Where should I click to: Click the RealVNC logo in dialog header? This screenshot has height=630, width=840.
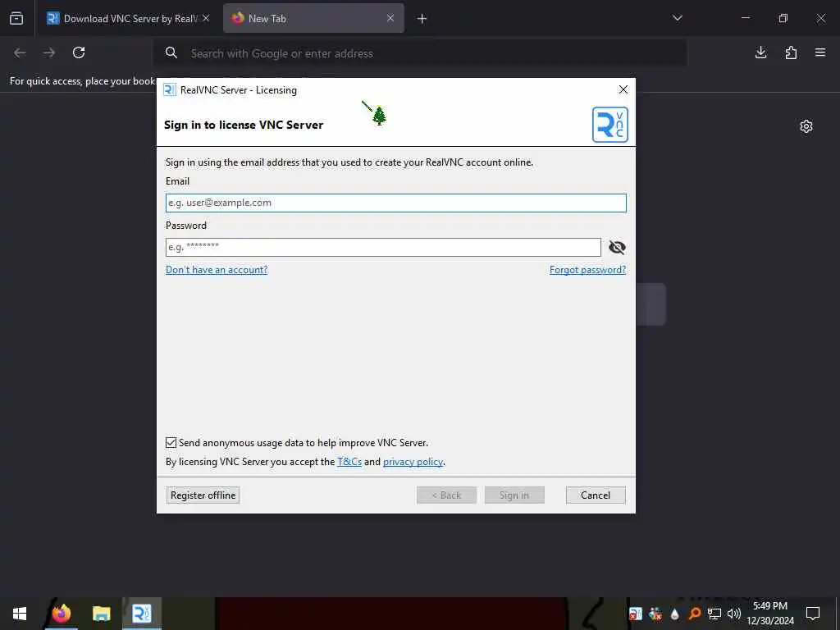click(x=609, y=125)
